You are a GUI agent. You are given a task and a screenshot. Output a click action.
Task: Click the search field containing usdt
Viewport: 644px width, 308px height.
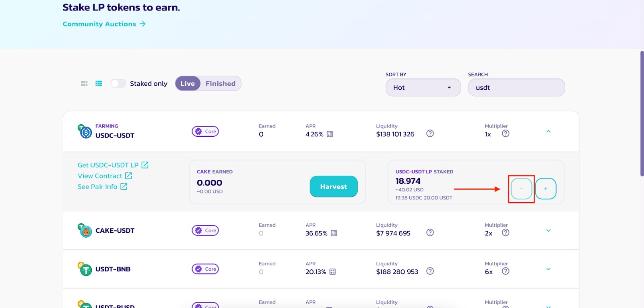coord(516,87)
